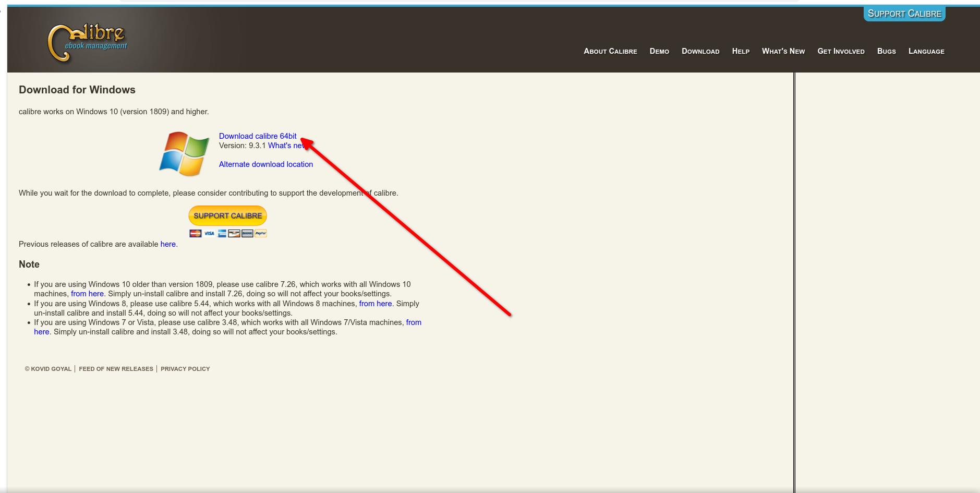
Task: Click the Windows logo image
Action: coord(184,153)
